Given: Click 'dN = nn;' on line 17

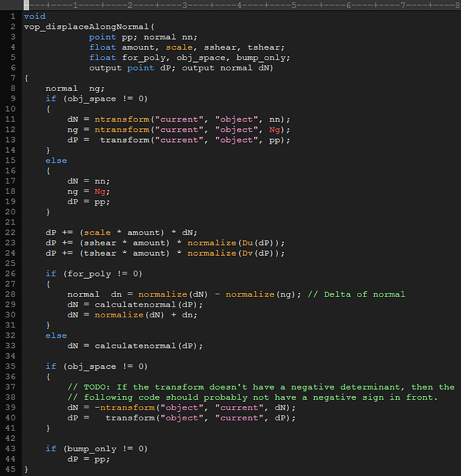Looking at the screenshot, I should coord(88,181).
